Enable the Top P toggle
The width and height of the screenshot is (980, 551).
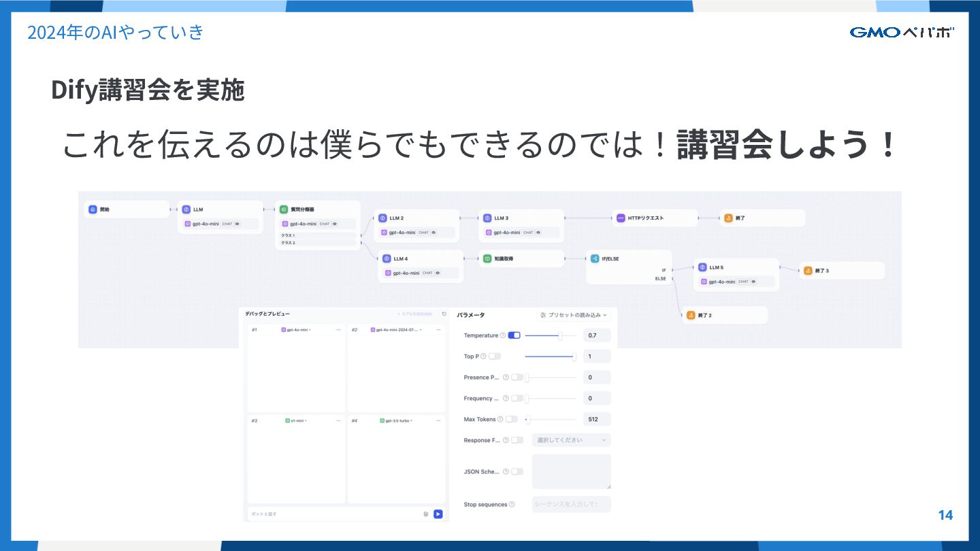pos(495,356)
